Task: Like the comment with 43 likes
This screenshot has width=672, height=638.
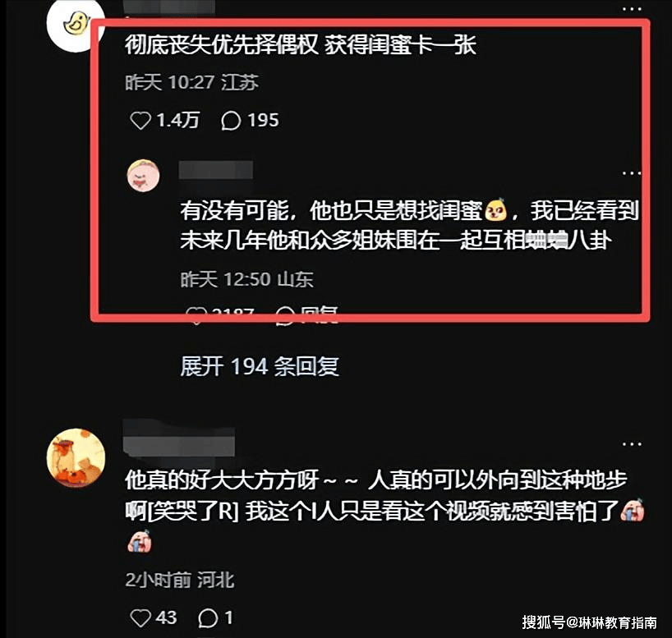Action: (140, 617)
